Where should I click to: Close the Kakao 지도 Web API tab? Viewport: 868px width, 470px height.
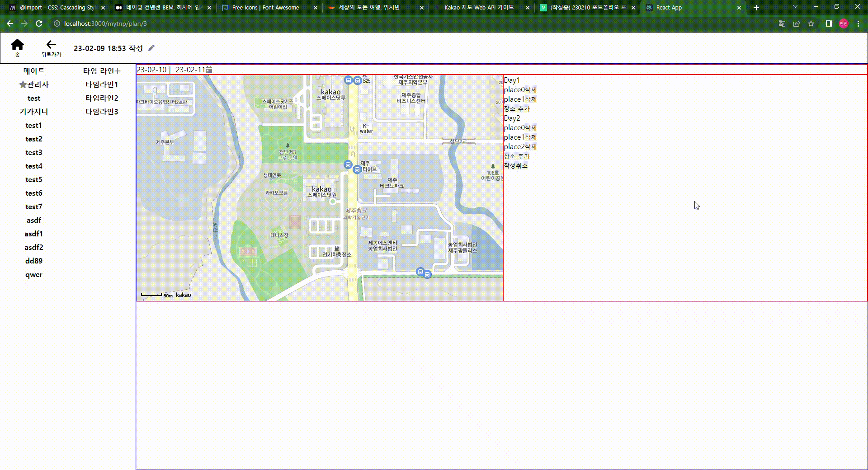point(527,8)
